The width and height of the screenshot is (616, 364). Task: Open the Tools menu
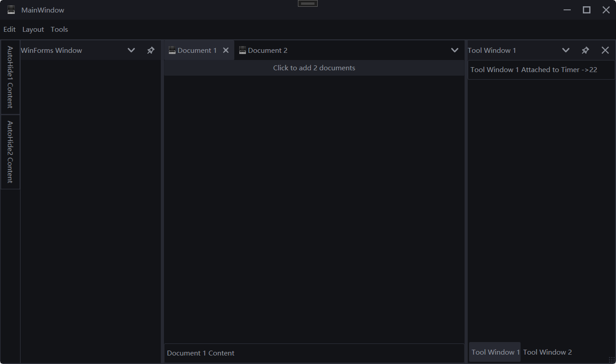pos(59,30)
